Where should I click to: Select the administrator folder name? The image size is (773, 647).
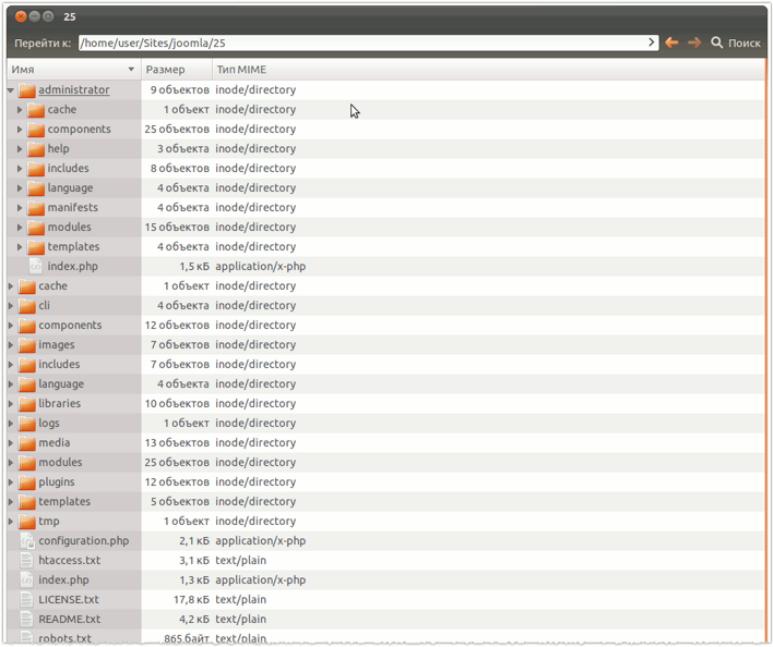[x=74, y=90]
